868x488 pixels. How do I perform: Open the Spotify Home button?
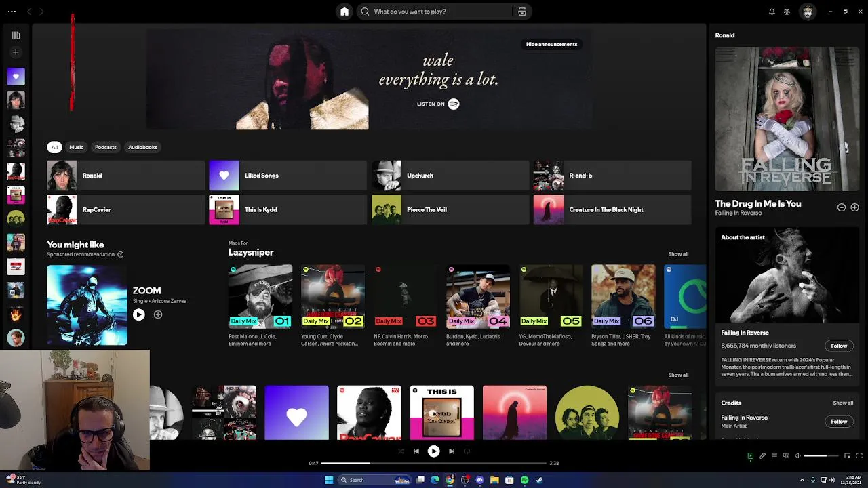click(x=344, y=12)
